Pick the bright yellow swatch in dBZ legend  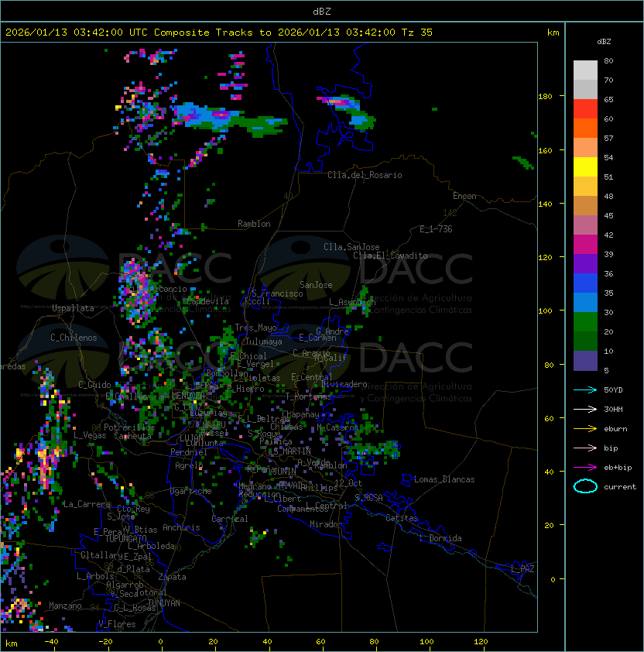point(585,167)
